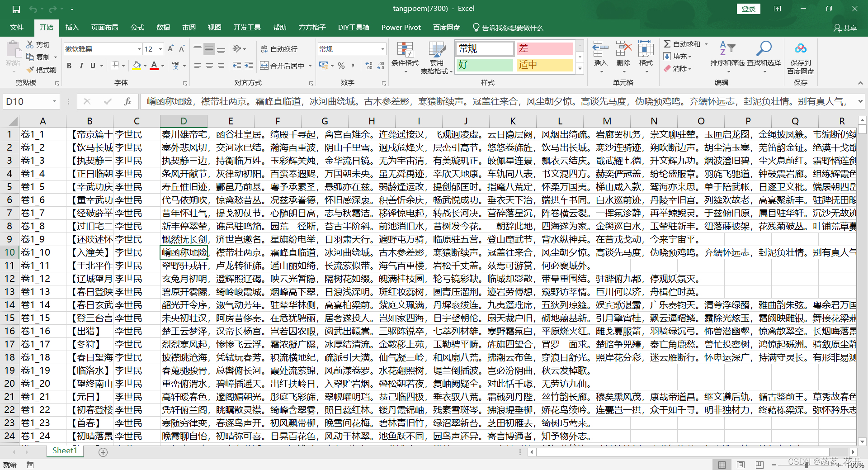Open the font size dropdown

pos(160,49)
